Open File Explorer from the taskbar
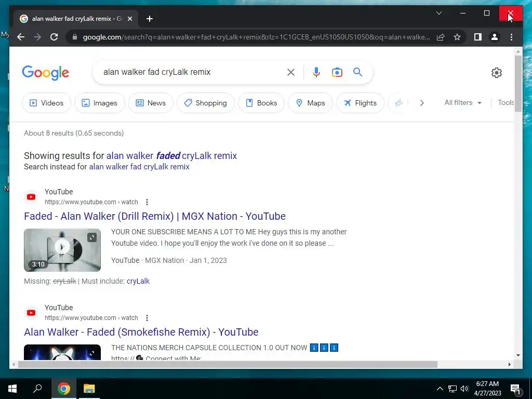The image size is (532, 399). point(89,389)
